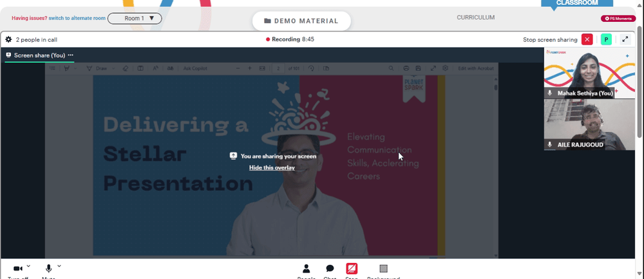
Task: Open the DEMO MATERIAL folder button
Action: (x=301, y=21)
